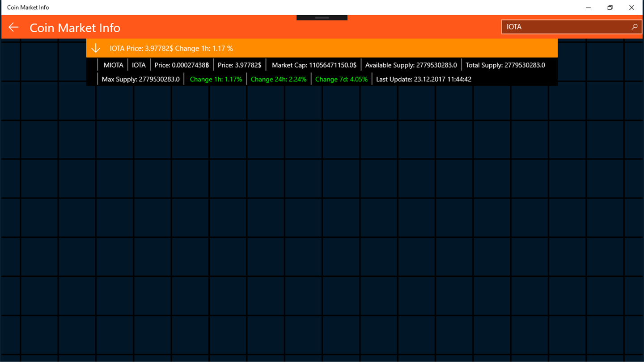The height and width of the screenshot is (362, 644).
Task: Select the Price 0.00027438 bitcoin value
Action: point(182,65)
